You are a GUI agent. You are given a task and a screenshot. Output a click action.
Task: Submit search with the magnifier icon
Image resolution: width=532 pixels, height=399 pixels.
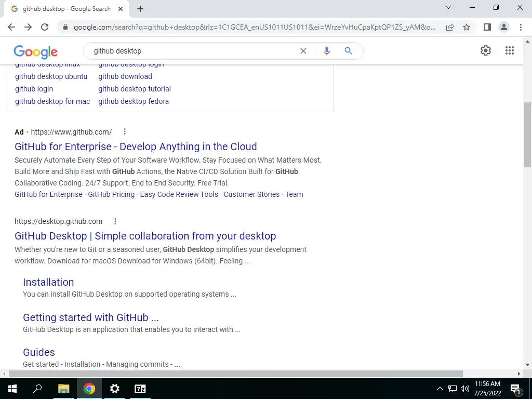click(348, 51)
